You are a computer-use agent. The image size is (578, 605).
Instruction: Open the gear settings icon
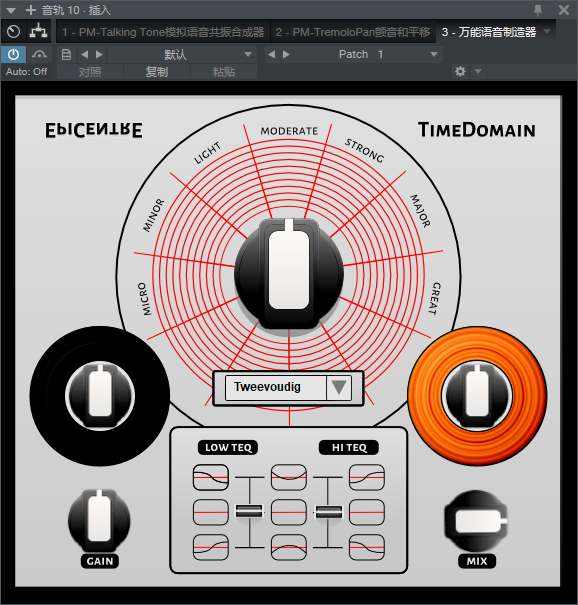click(x=460, y=71)
